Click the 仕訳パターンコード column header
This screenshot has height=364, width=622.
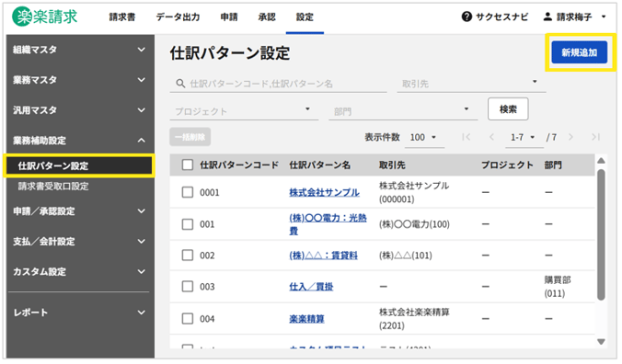[239, 165]
